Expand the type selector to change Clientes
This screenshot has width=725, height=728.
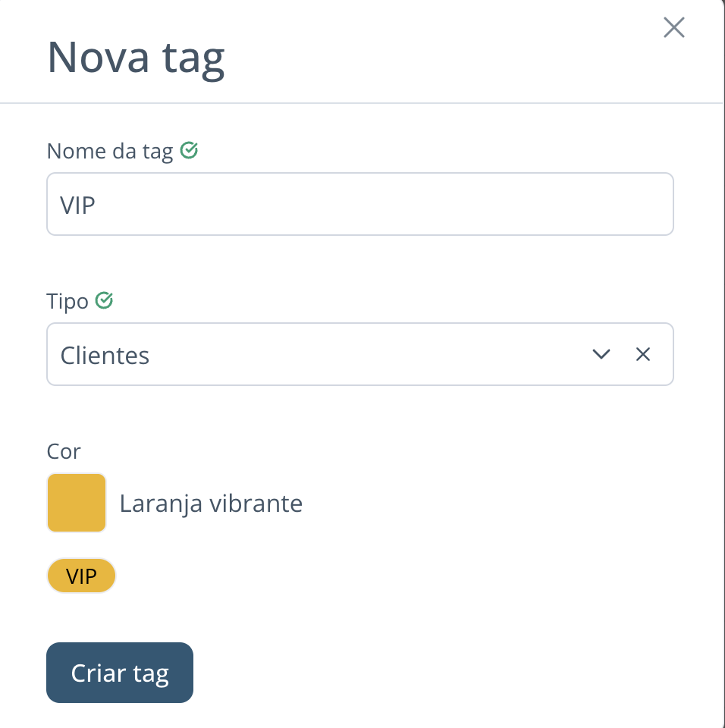tap(601, 354)
